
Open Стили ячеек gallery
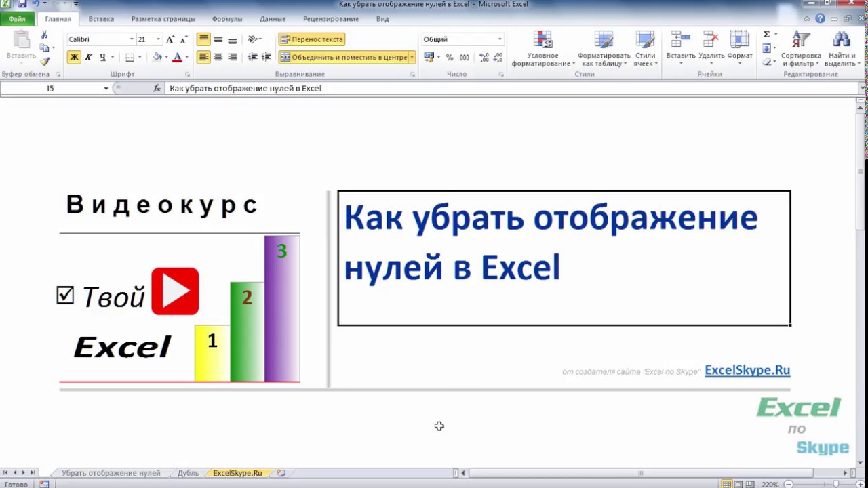click(x=645, y=49)
